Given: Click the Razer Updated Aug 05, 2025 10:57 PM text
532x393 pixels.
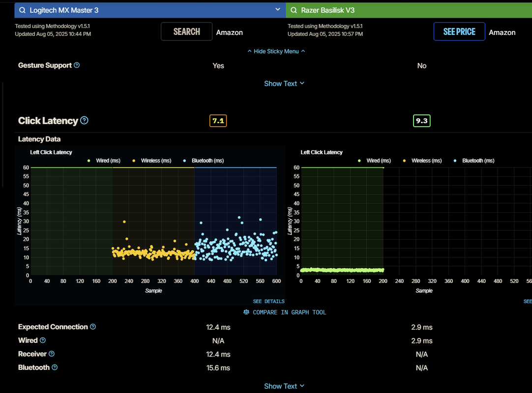Looking at the screenshot, I should (x=325, y=34).
